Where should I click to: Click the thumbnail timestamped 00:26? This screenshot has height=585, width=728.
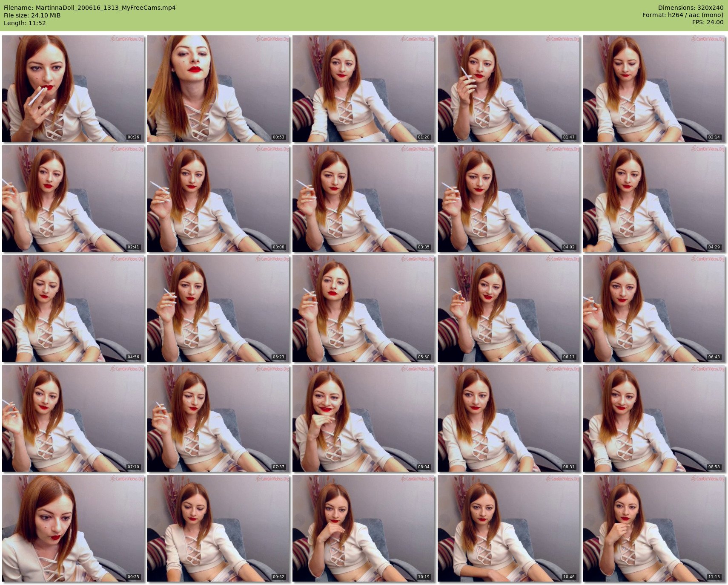(x=73, y=89)
